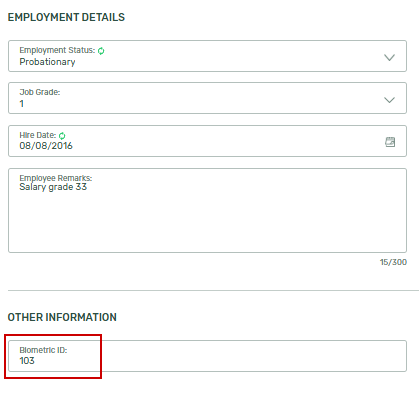Click green sync icon beside Hire Date

point(62,136)
